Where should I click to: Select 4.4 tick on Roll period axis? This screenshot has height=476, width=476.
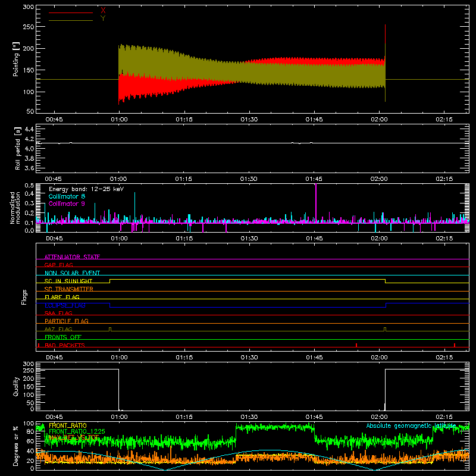click(29, 129)
